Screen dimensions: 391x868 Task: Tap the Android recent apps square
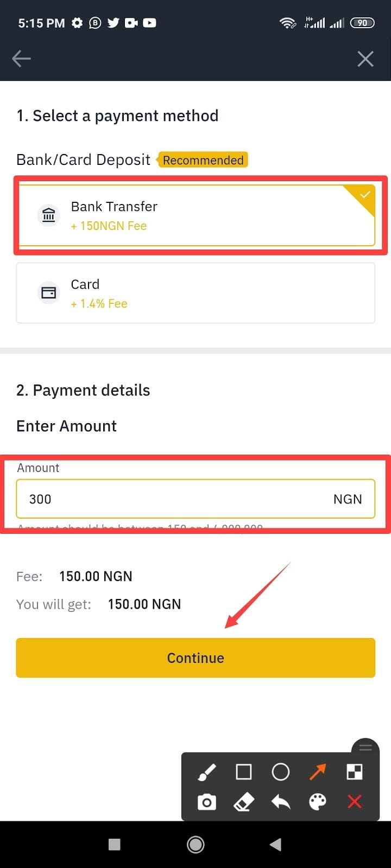(115, 845)
